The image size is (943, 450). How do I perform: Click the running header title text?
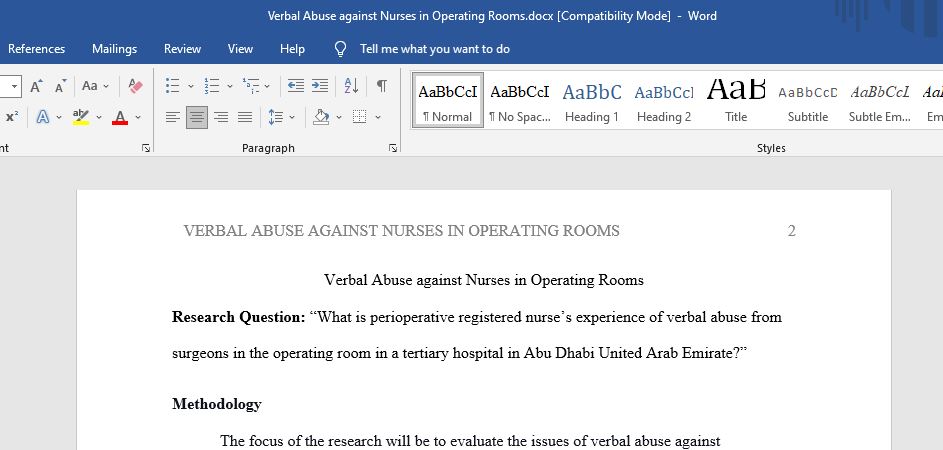point(401,231)
